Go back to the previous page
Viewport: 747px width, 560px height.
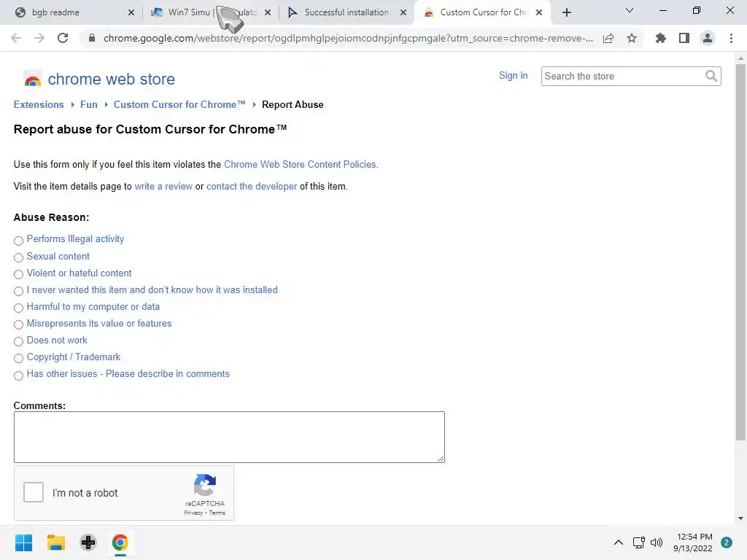pyautogui.click(x=16, y=38)
